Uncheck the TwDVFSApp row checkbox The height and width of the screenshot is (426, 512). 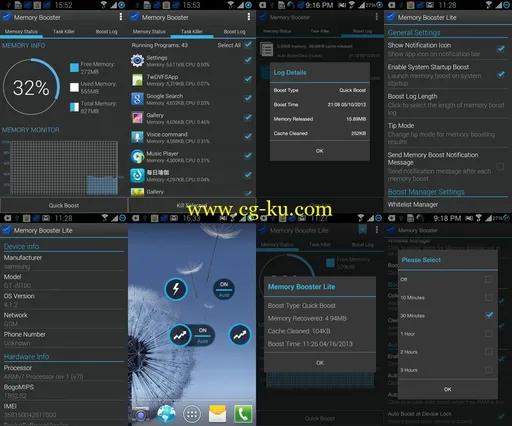(x=248, y=79)
